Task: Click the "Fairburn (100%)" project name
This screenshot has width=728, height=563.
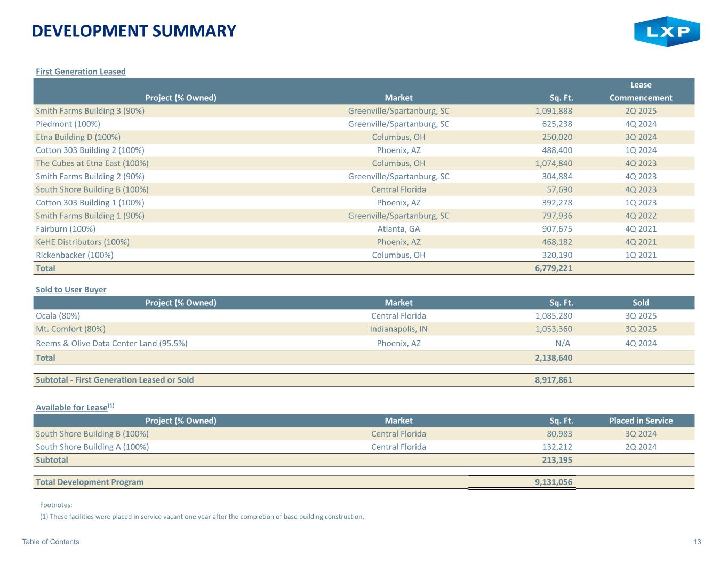Action: (66, 229)
